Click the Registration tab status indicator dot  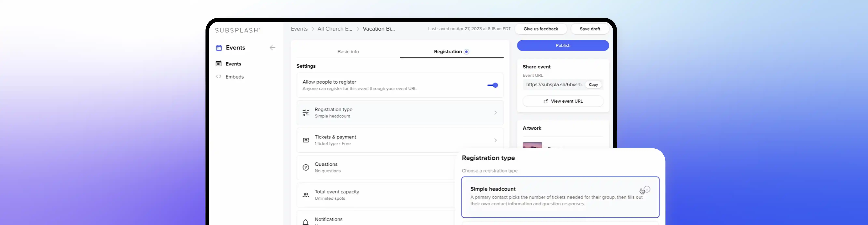pyautogui.click(x=466, y=52)
